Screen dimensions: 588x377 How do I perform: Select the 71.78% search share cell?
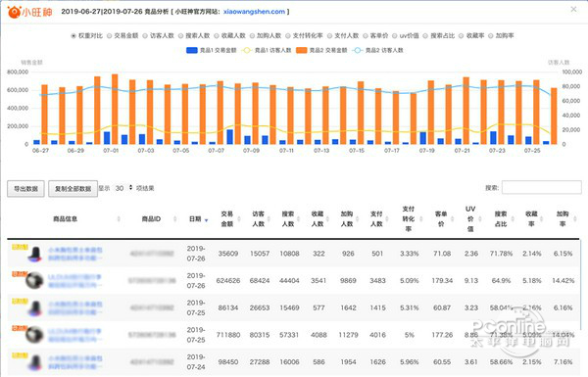(x=501, y=254)
